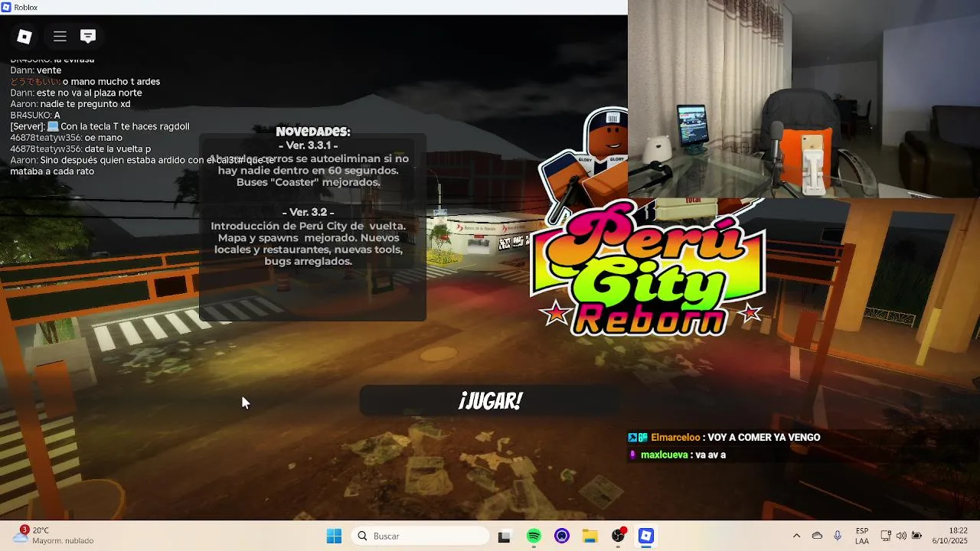Open the Task View taskbar icon
This screenshot has width=980, height=551.
tap(504, 536)
